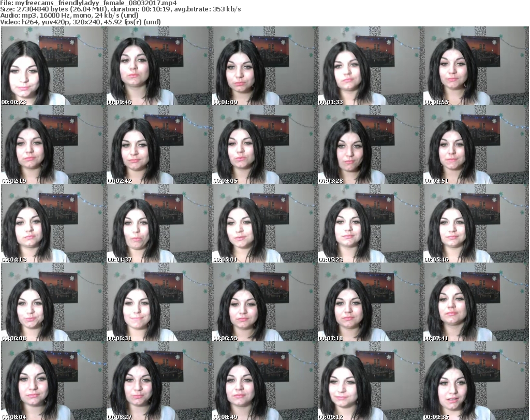
Task: Select the thumbnail frame at 00:01:55
Action: pyautogui.click(x=476, y=66)
